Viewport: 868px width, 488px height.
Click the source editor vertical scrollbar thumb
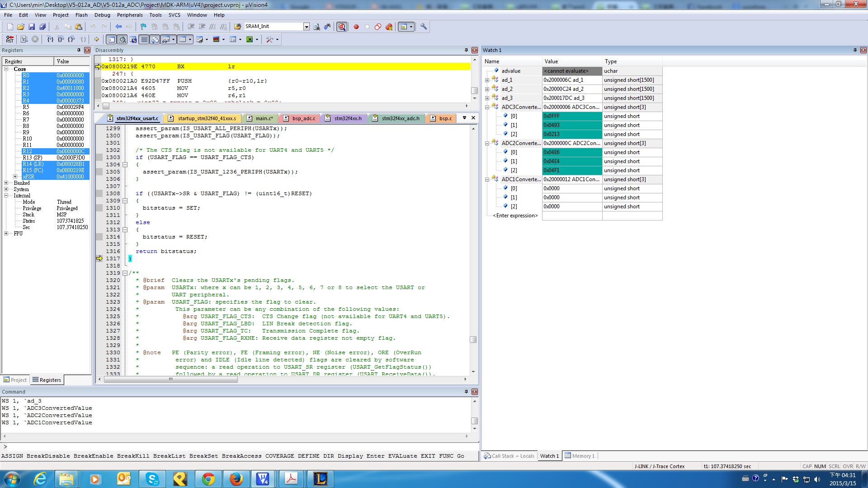473,340
